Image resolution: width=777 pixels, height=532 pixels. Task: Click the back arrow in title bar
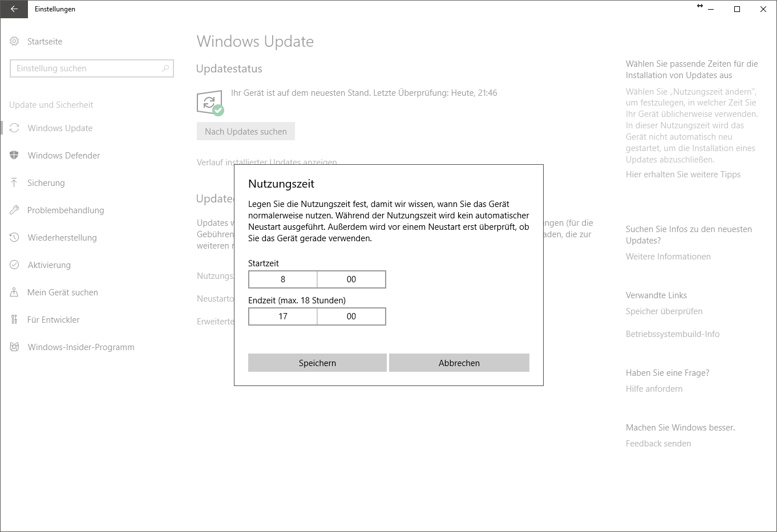click(14, 9)
